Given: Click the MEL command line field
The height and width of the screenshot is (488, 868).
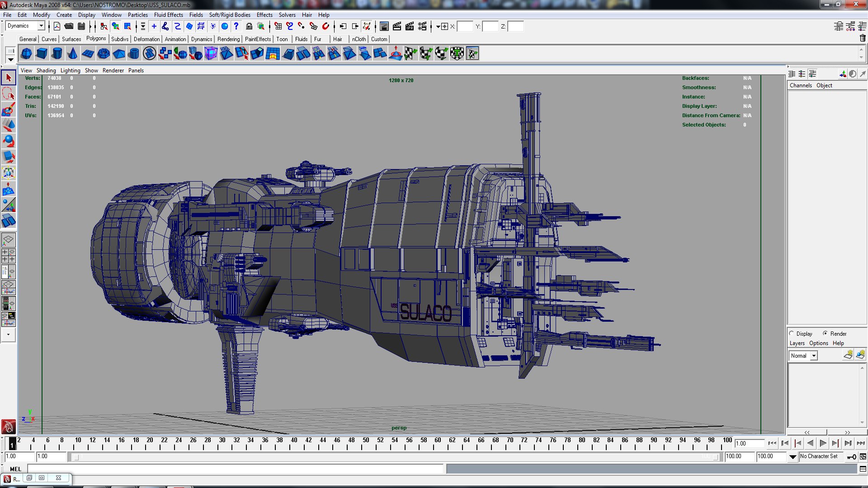Looking at the screenshot, I should coord(236,469).
